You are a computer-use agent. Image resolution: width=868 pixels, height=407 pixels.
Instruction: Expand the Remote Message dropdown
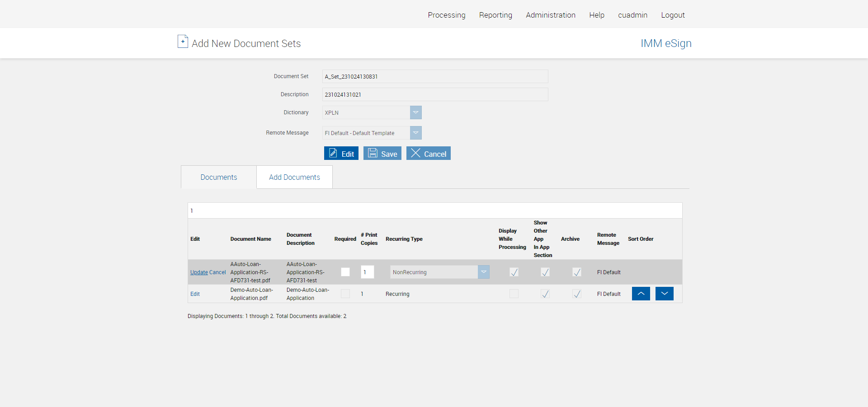[415, 133]
